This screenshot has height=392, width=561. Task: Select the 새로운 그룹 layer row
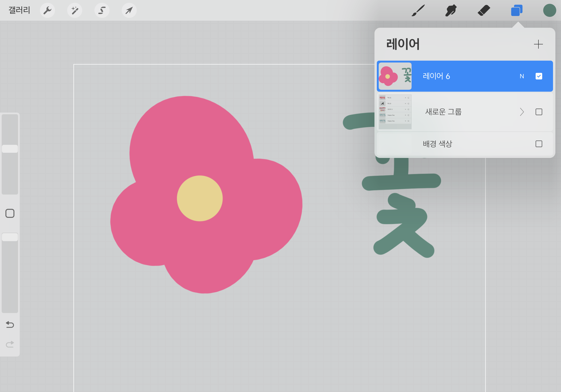465,112
